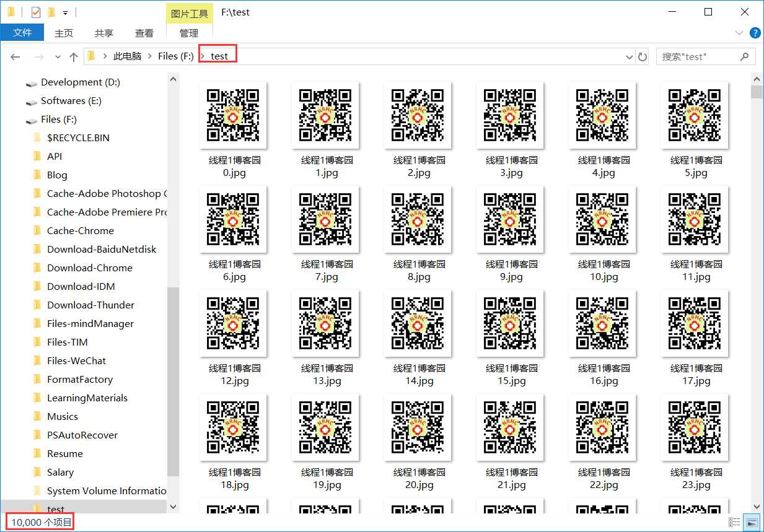Click the search magnifier icon
This screenshot has width=764, height=532.
coord(745,56)
